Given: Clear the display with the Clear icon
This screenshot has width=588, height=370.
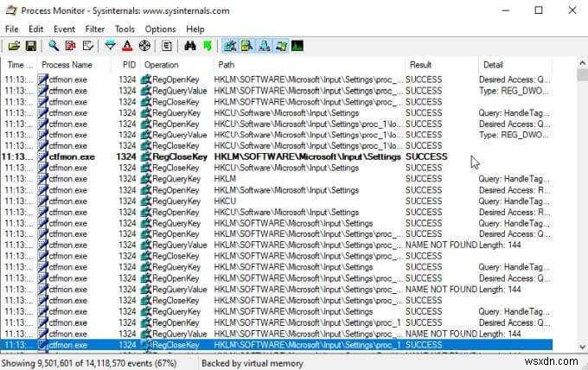Looking at the screenshot, I should [x=87, y=46].
